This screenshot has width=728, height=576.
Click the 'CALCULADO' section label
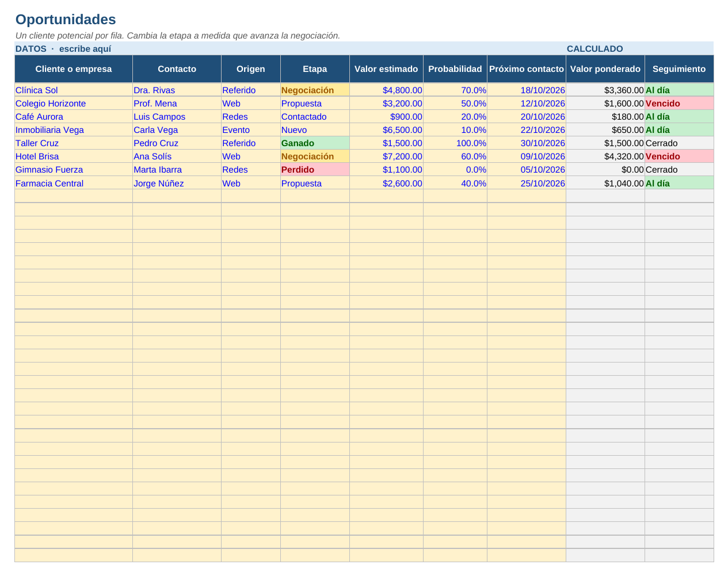(x=594, y=49)
